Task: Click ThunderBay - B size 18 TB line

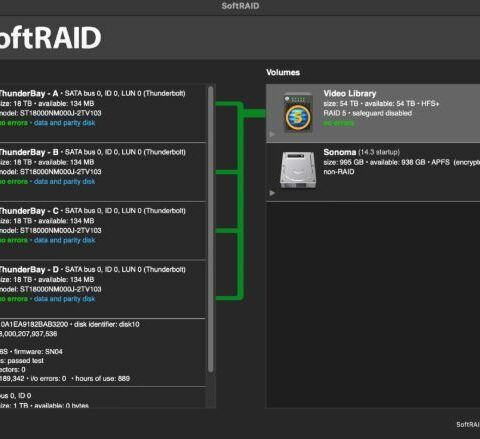Action: pos(47,162)
